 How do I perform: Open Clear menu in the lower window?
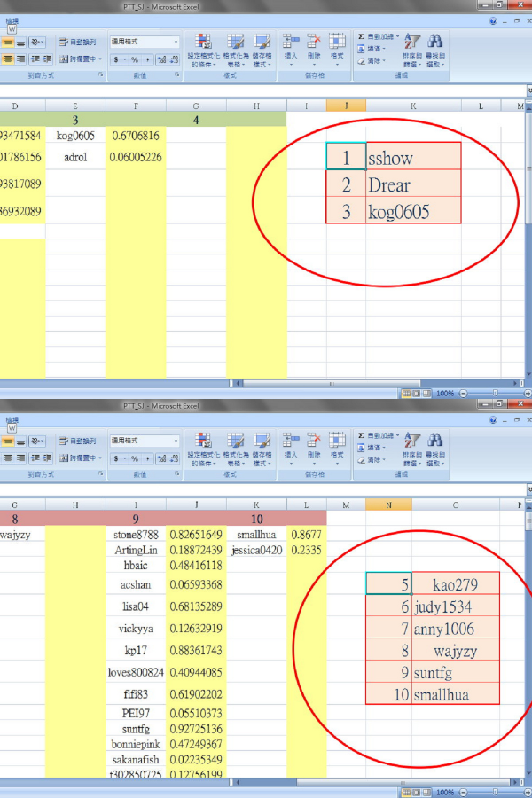[x=371, y=459]
